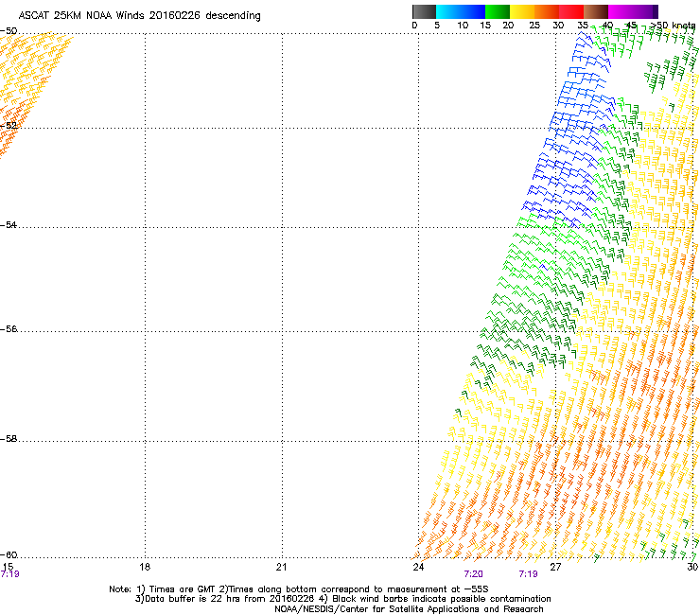Click the longitude label 15
This screenshot has height=615, width=700.
pyautogui.click(x=8, y=567)
